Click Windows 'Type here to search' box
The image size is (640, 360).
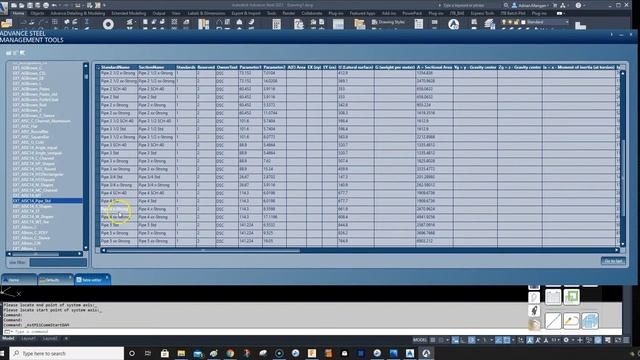coord(67,353)
